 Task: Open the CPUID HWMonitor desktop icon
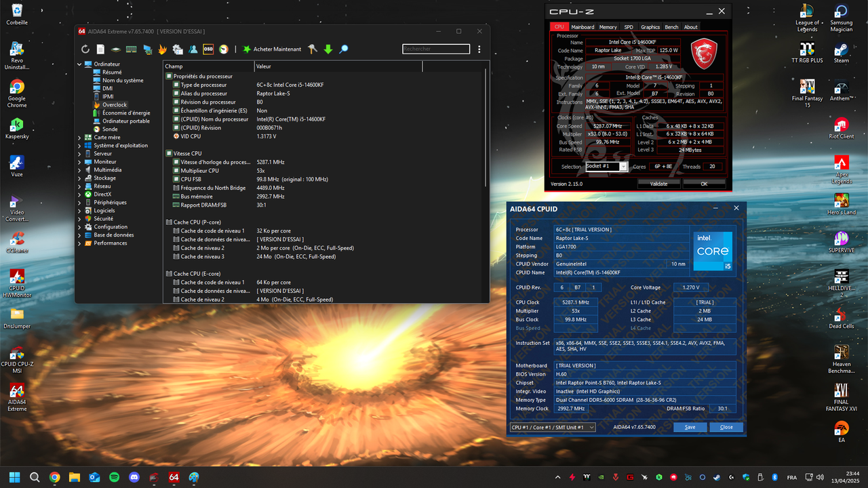click(x=17, y=283)
